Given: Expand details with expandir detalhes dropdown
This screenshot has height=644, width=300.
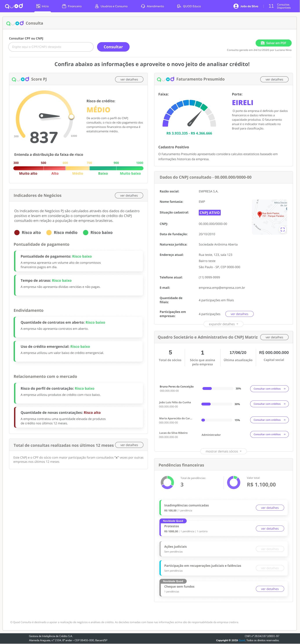Looking at the screenshot, I should pos(223,324).
